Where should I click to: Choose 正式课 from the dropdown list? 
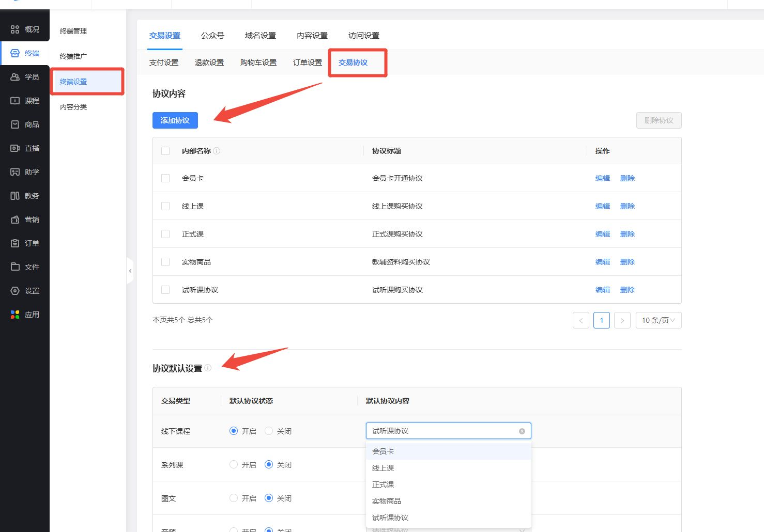click(x=383, y=484)
